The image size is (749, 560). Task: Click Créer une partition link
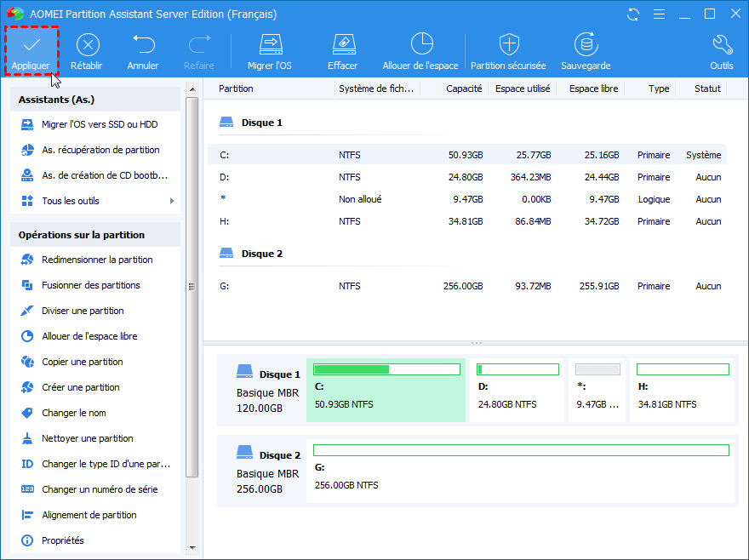81,387
